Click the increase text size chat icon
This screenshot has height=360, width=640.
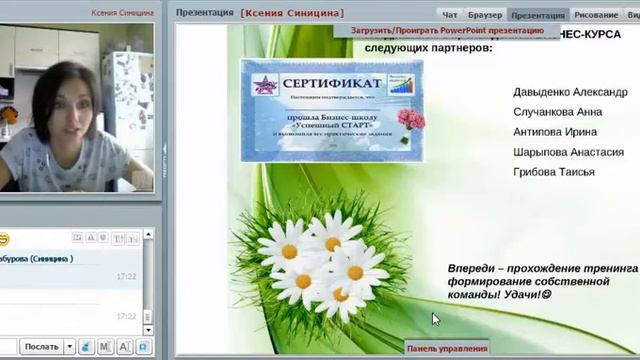click(x=118, y=238)
